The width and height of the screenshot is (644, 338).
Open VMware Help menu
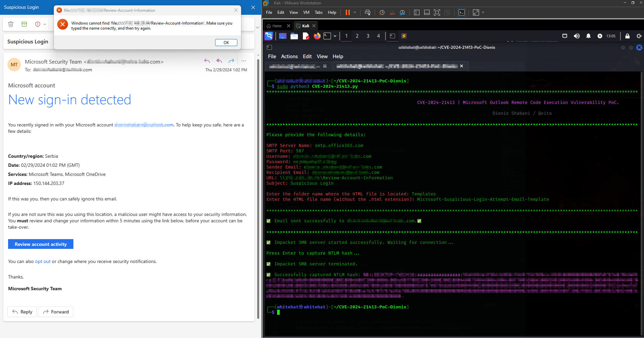coord(332,12)
